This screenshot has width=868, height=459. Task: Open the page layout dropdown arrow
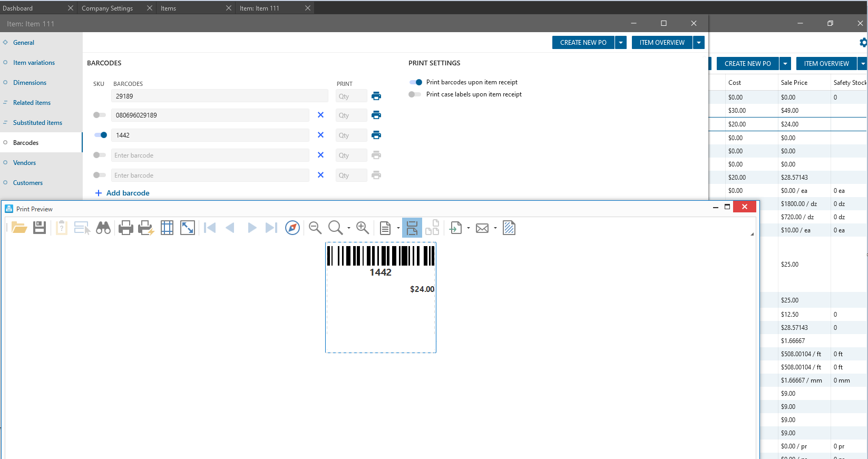[x=398, y=228]
